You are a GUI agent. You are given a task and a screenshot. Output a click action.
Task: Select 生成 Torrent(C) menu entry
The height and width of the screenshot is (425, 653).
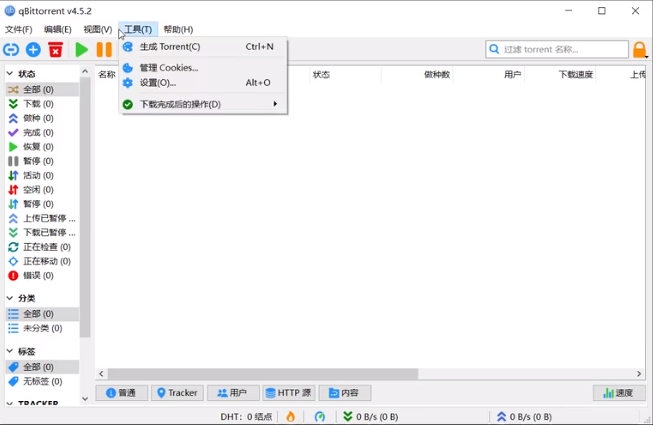pos(203,47)
